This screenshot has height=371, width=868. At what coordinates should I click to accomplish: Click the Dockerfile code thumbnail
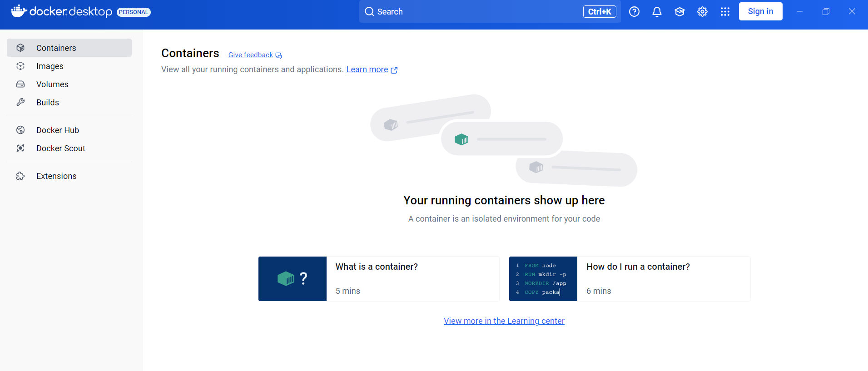coord(543,279)
